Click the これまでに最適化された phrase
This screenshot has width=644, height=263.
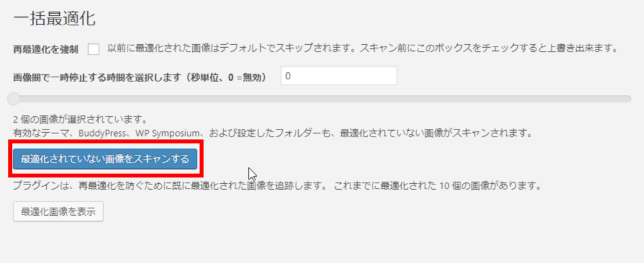(x=386, y=186)
